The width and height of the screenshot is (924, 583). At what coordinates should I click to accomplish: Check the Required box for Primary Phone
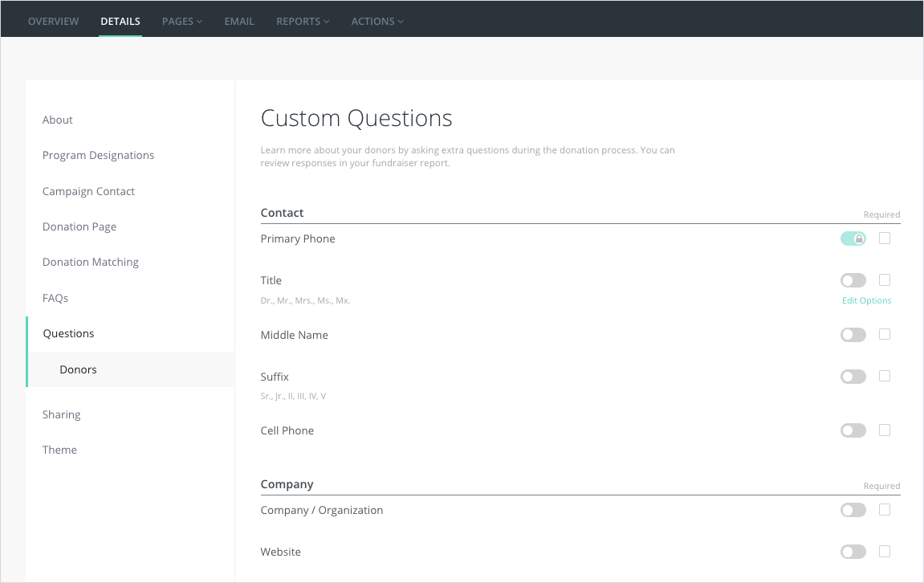885,238
